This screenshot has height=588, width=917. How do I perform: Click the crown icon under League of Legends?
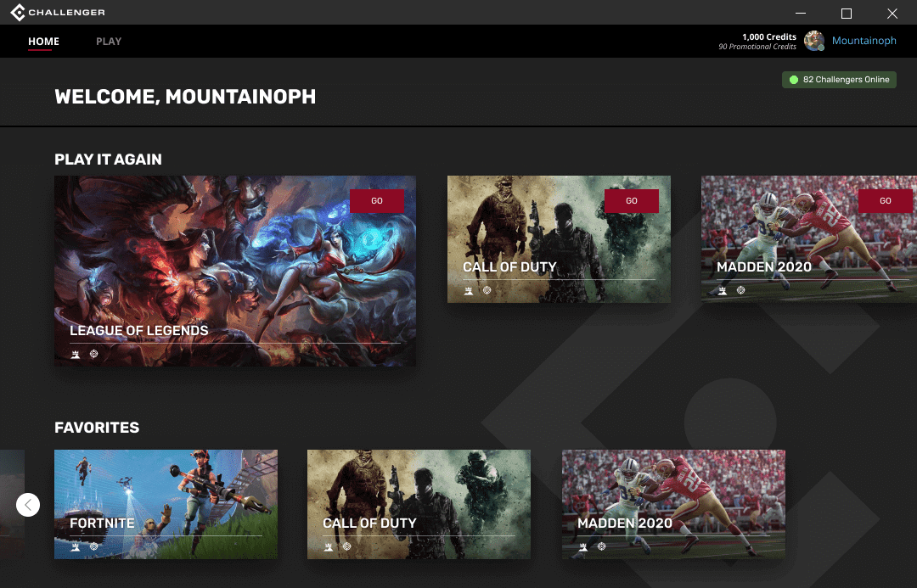(x=76, y=354)
